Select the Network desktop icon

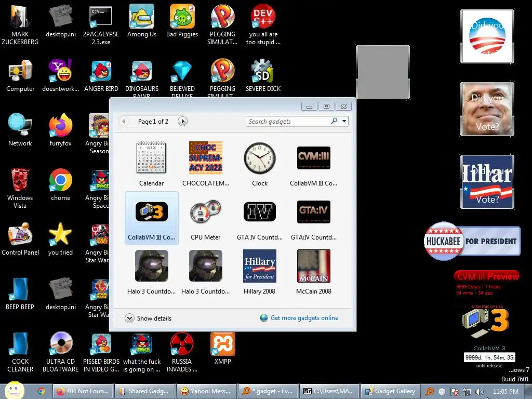tap(20, 130)
